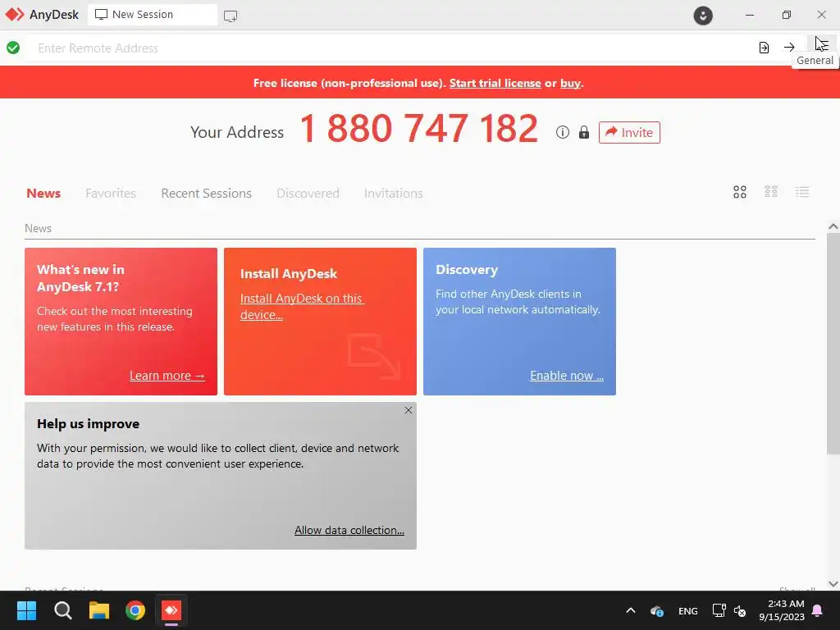Open network tray icon
Screen dimensions: 840x630
tap(719, 610)
